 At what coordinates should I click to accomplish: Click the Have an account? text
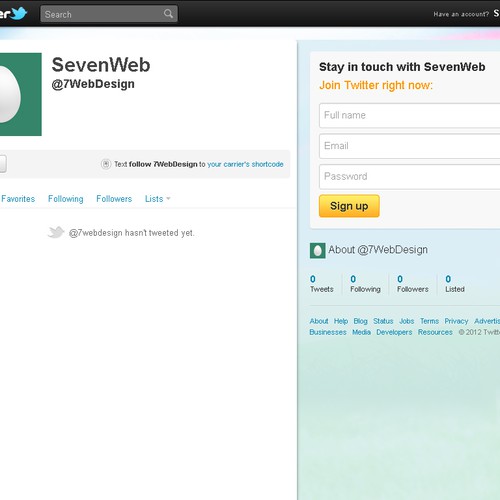point(461,14)
